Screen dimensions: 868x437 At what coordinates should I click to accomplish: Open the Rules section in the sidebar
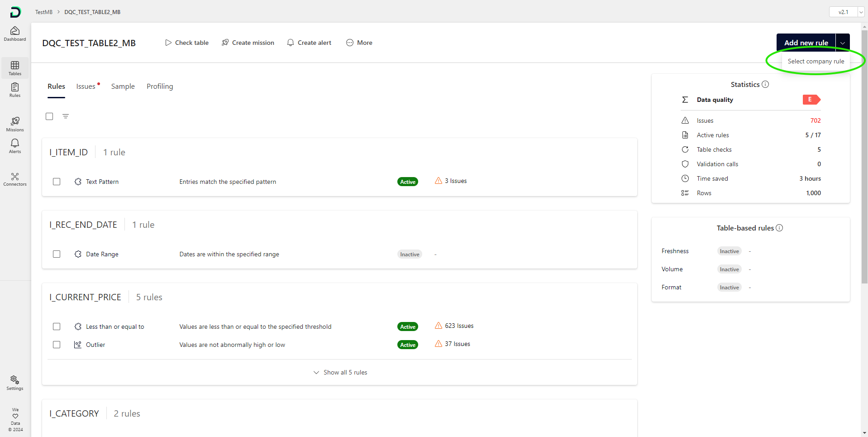[x=15, y=90]
